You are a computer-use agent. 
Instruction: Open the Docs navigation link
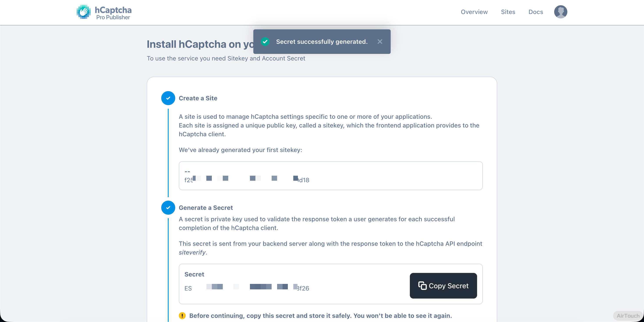[x=536, y=12]
